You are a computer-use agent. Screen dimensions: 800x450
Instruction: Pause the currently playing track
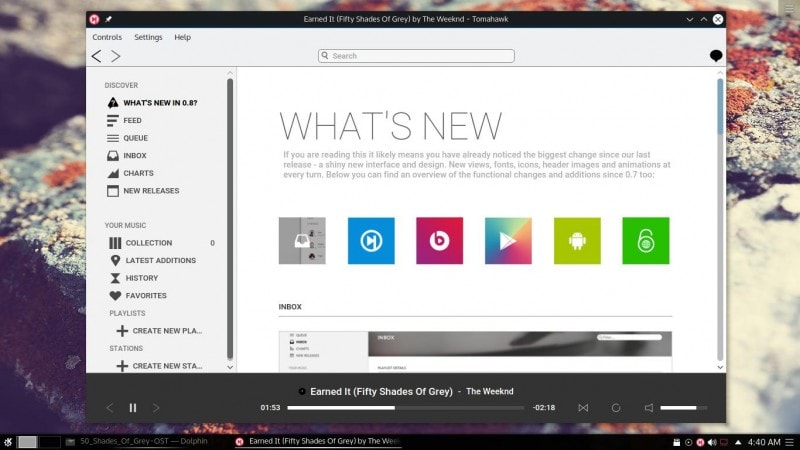click(132, 408)
